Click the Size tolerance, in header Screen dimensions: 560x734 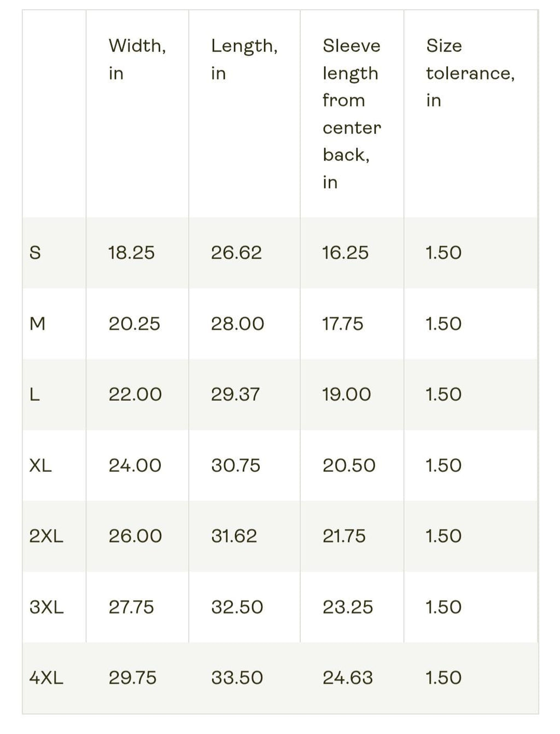[470, 73]
